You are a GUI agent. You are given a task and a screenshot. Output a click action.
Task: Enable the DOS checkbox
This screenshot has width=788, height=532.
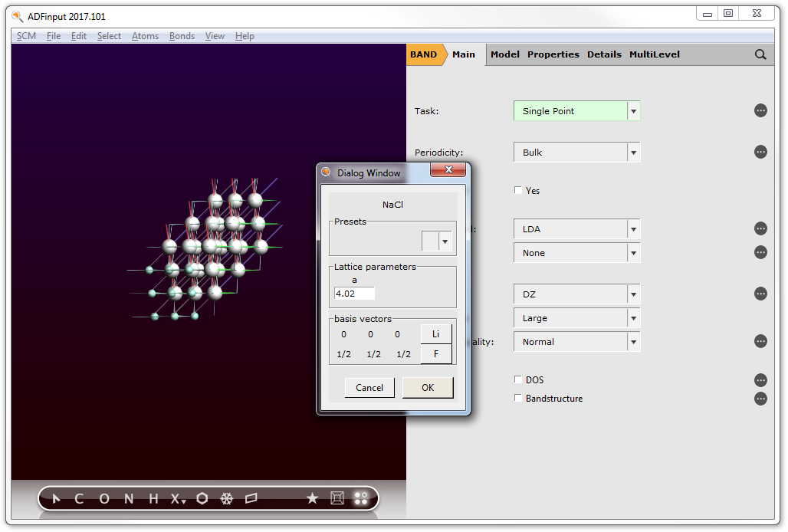point(518,379)
